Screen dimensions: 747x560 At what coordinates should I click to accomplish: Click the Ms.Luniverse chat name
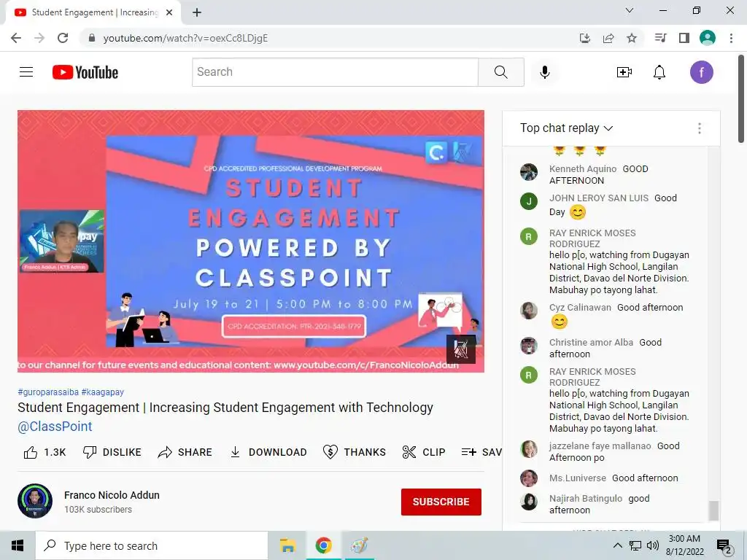[x=578, y=478]
